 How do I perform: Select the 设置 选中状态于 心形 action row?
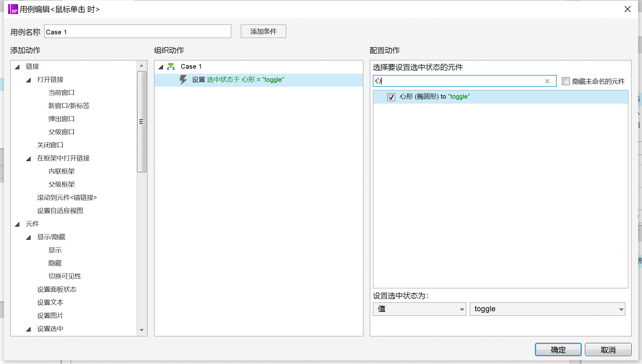(x=259, y=80)
